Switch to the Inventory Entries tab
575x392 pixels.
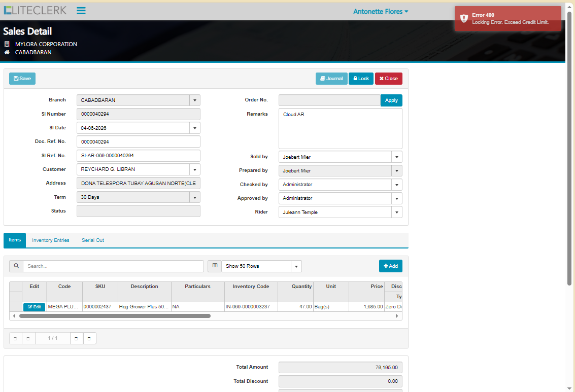51,240
